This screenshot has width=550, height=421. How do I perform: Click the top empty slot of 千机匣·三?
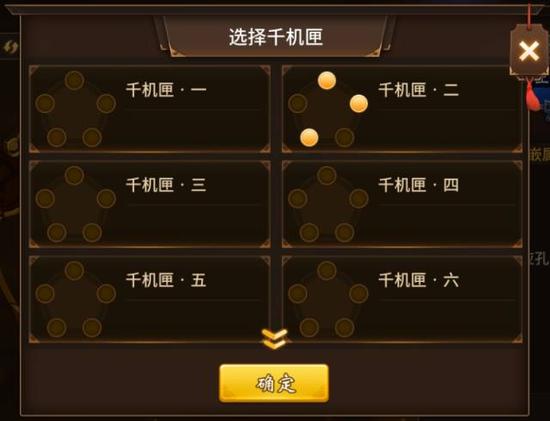pos(74,175)
